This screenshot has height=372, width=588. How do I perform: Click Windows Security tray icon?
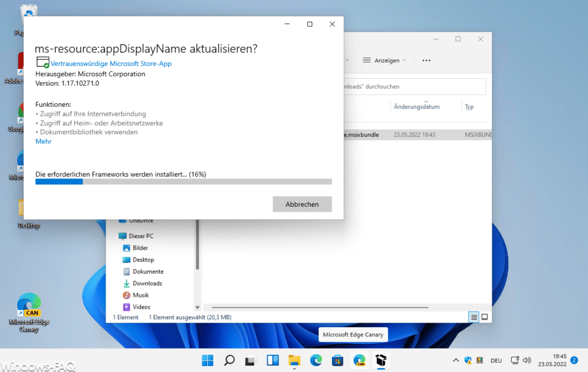[x=468, y=361]
